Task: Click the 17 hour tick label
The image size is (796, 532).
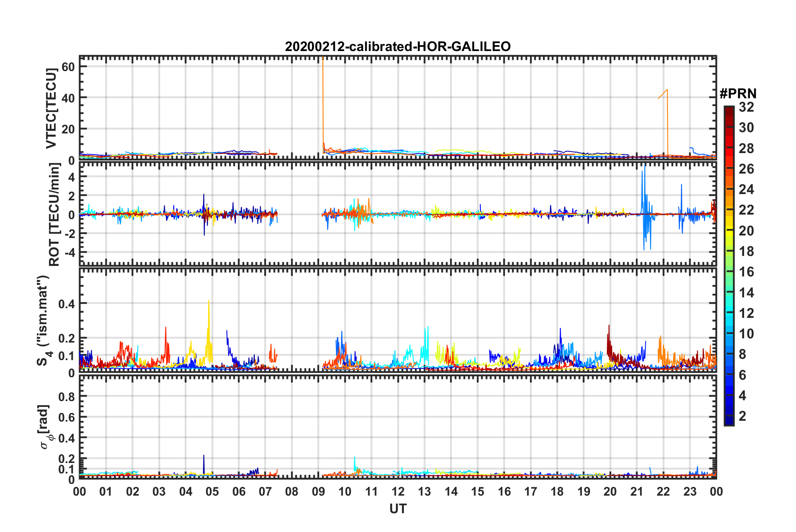Action: tap(531, 491)
